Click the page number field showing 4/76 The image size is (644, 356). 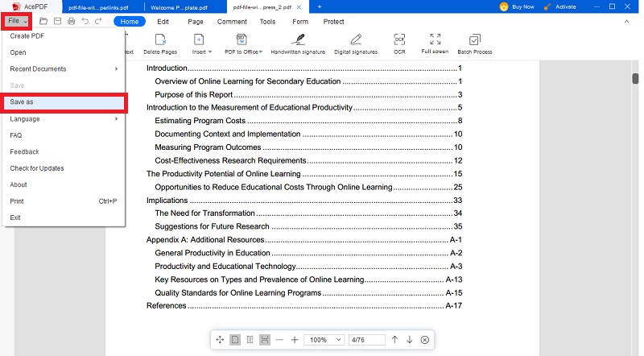click(367, 340)
